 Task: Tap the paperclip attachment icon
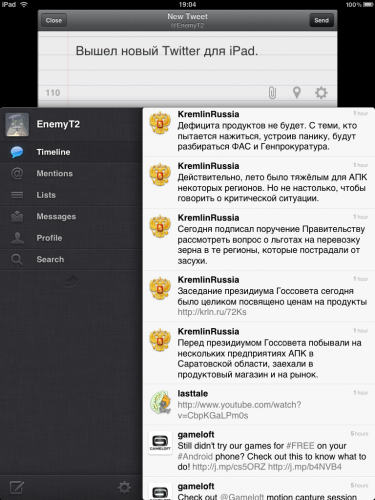coord(272,93)
